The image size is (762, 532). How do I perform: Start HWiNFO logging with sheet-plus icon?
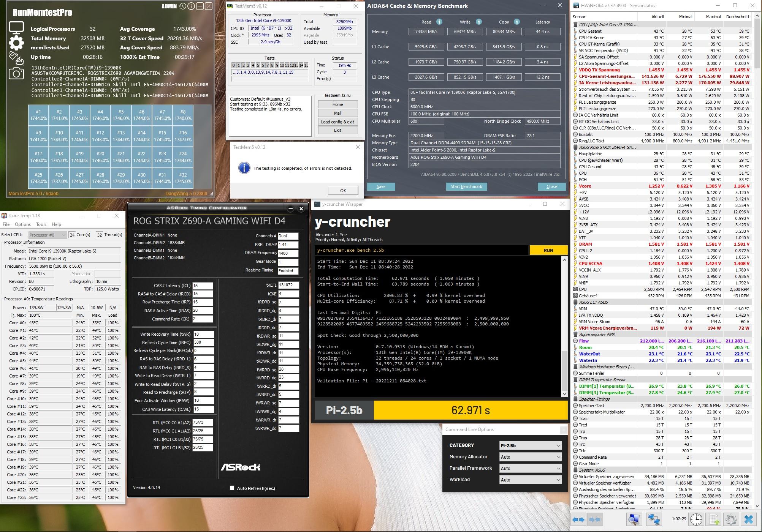(x=713, y=519)
